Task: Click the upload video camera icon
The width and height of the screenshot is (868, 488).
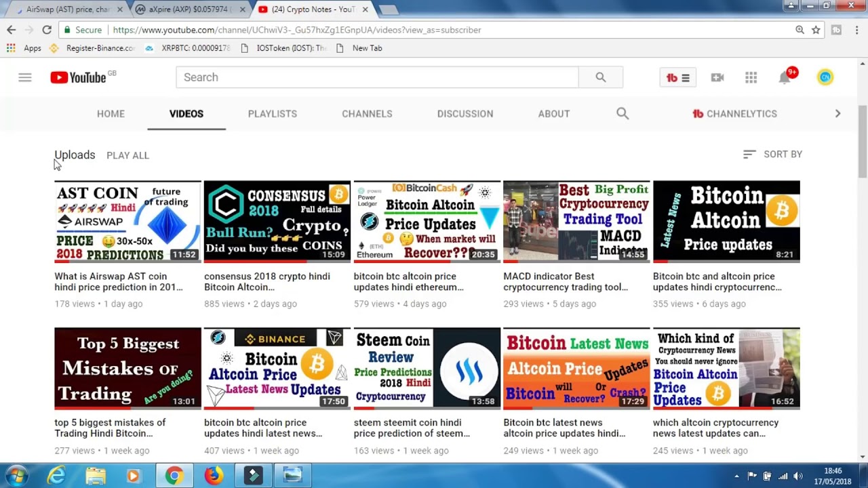Action: click(x=717, y=77)
